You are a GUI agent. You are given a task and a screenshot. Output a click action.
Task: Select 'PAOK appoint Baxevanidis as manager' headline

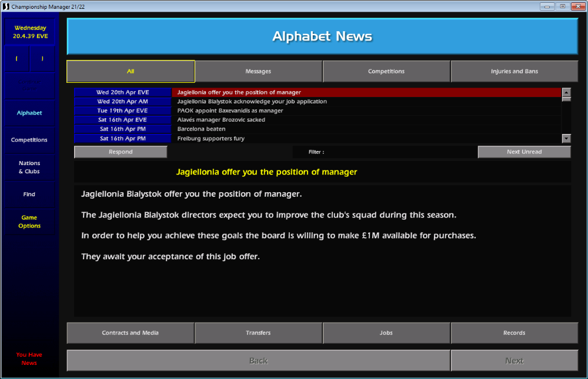366,110
